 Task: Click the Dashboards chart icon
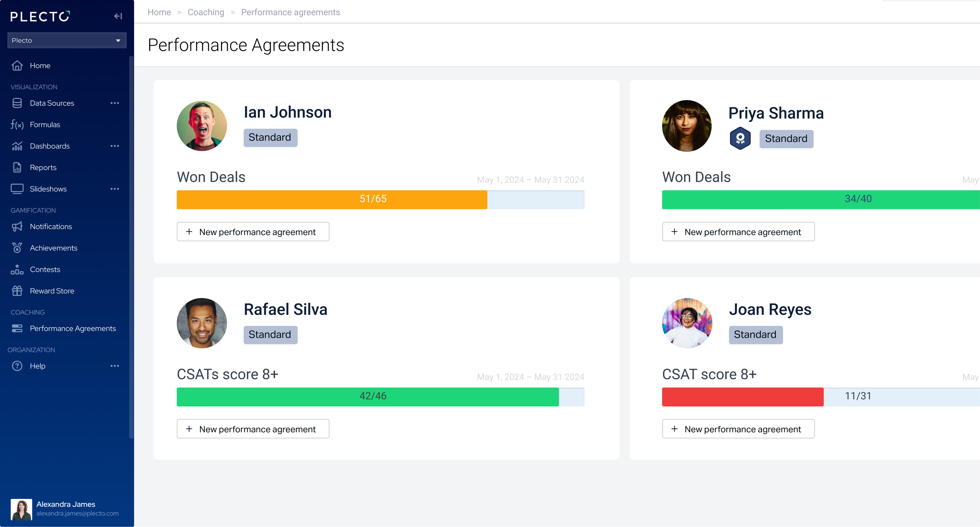click(x=17, y=146)
